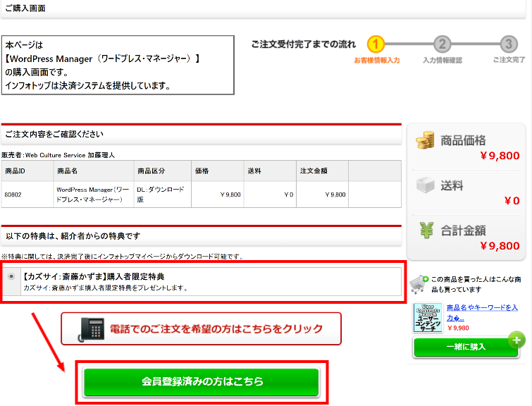This screenshot has height=406, width=532.
Task: Click the gold coins icon next to 商品価格
Action: tap(425, 140)
